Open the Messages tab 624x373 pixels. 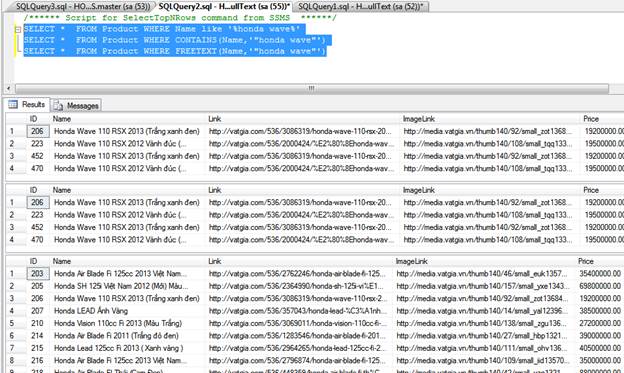click(76, 105)
